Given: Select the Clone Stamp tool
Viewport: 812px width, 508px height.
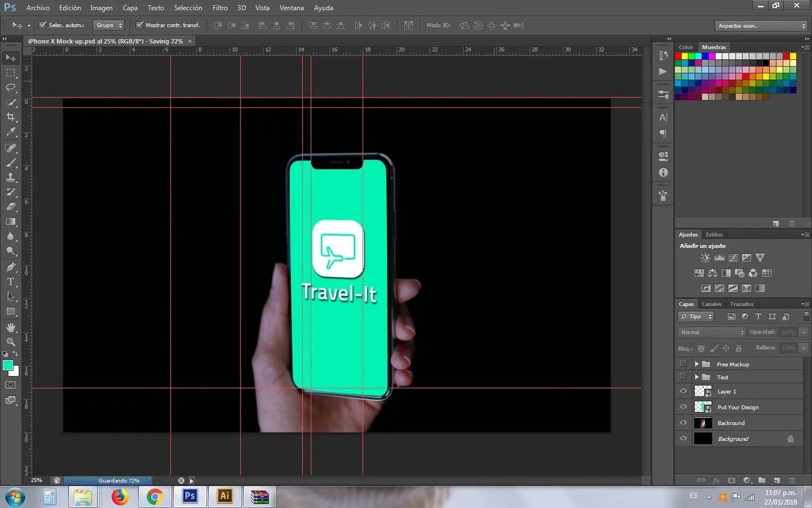Looking at the screenshot, I should [x=11, y=177].
